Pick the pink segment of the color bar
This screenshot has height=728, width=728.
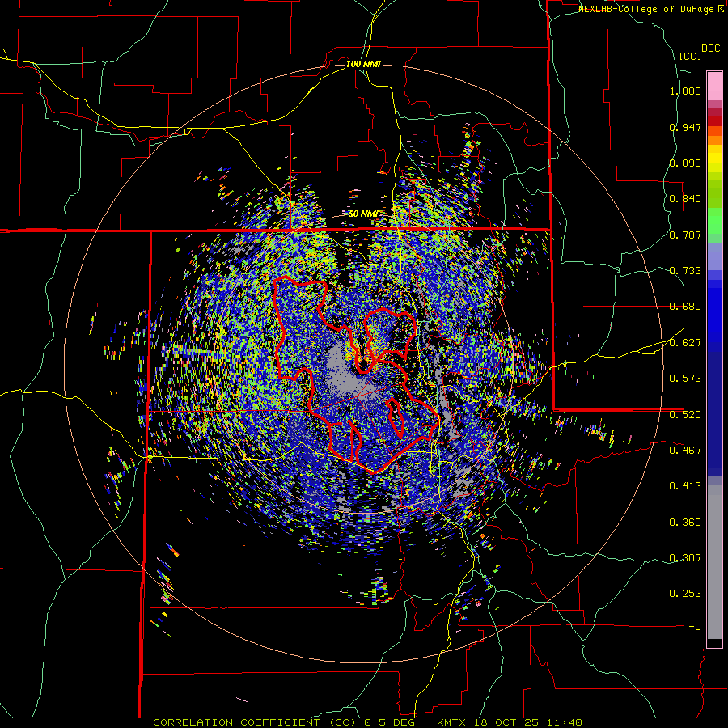[x=714, y=86]
